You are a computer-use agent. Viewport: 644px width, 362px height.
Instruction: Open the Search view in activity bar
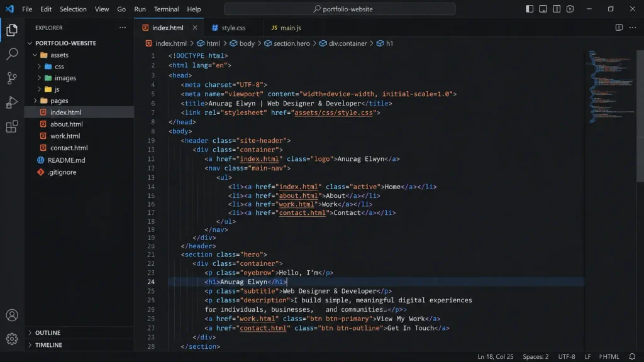12,54
